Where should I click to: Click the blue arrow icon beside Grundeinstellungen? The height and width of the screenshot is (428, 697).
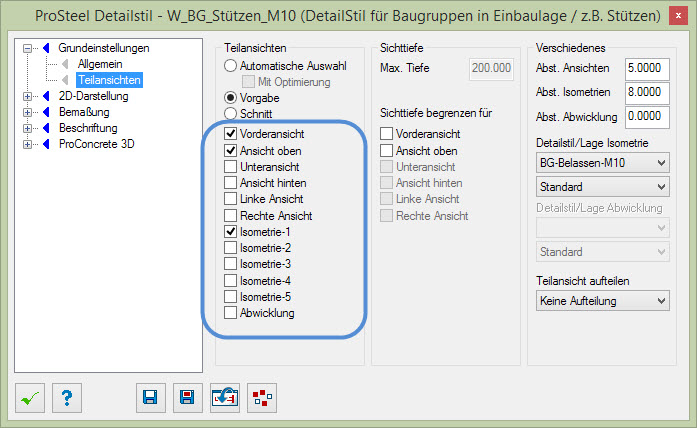pyautogui.click(x=46, y=48)
